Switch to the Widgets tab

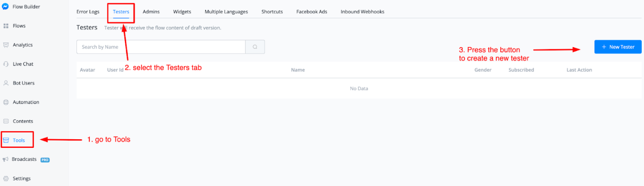pos(182,12)
